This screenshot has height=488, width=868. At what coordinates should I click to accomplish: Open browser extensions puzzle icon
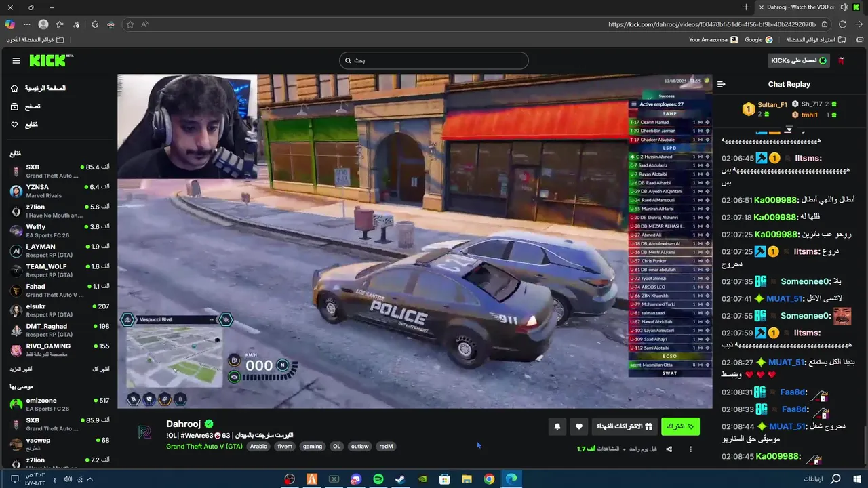point(94,24)
